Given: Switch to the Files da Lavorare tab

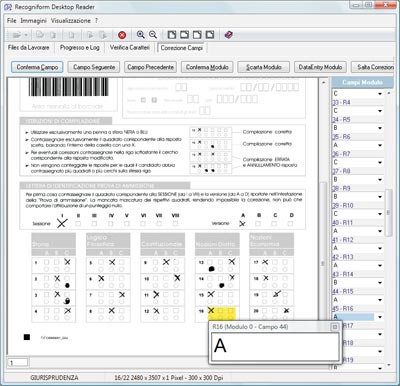Looking at the screenshot, I should tap(28, 48).
